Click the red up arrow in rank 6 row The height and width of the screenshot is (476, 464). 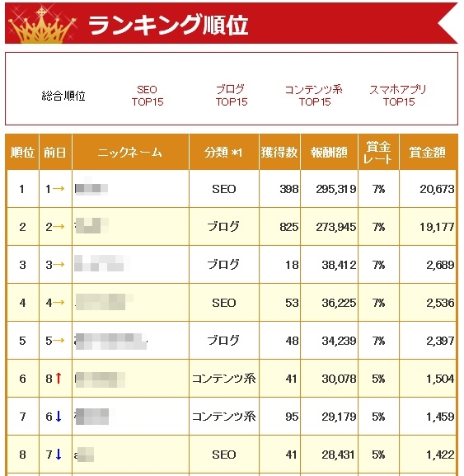59,379
